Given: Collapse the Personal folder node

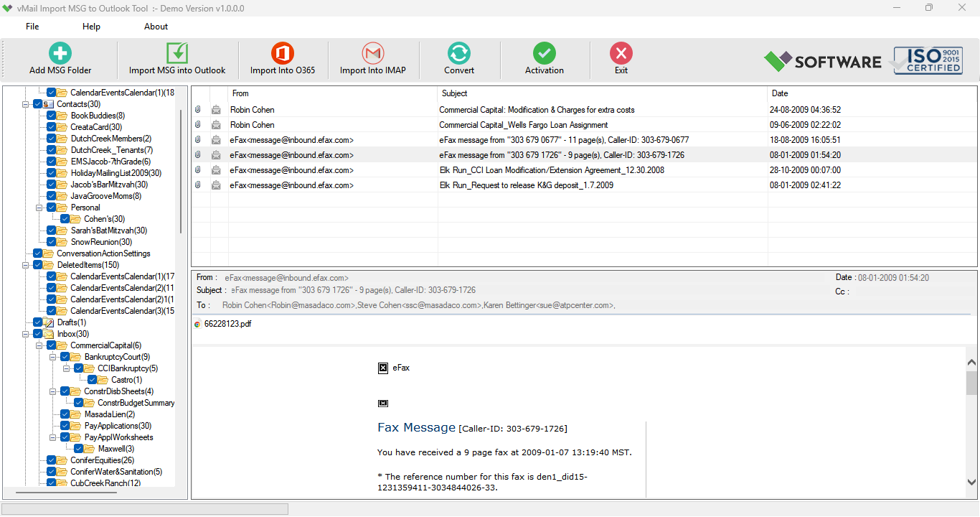Looking at the screenshot, I should click(39, 208).
